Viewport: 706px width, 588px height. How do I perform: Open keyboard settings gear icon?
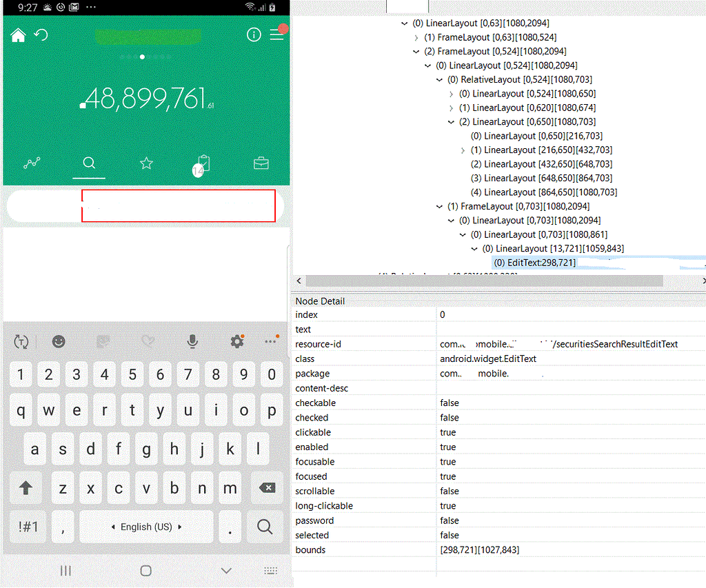click(x=237, y=341)
